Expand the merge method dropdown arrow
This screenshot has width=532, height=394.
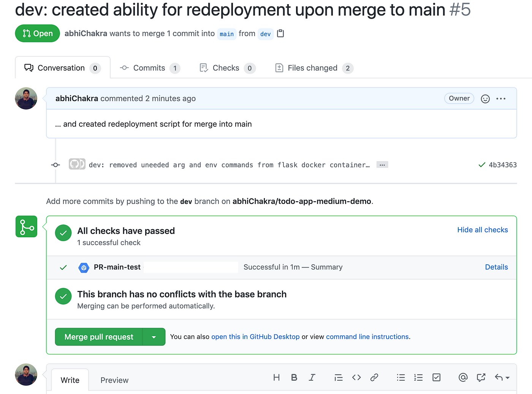(x=154, y=337)
